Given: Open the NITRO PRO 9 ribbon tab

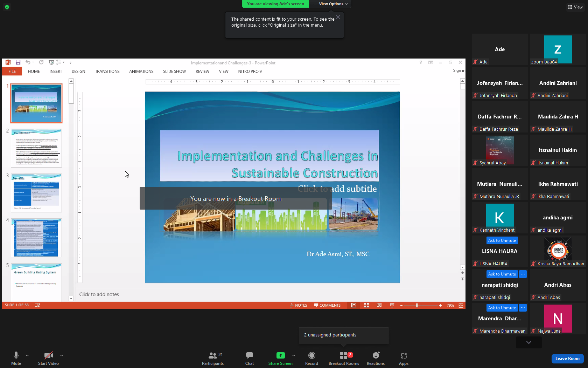Looking at the screenshot, I should pyautogui.click(x=250, y=71).
